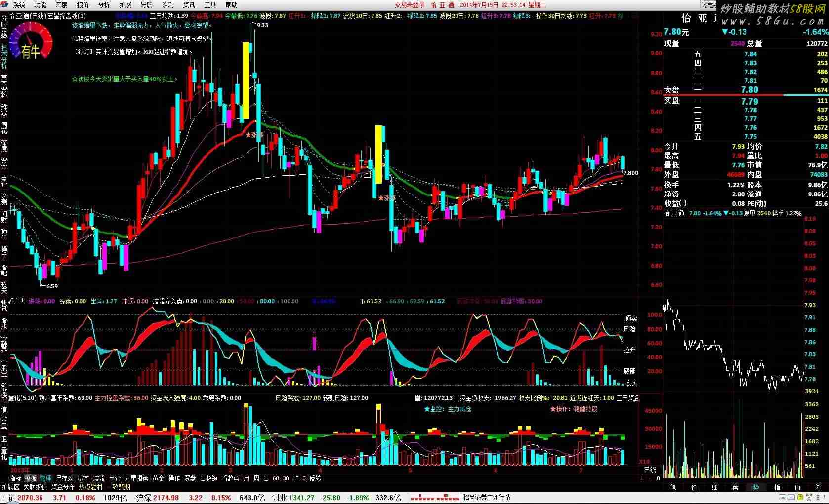This screenshot has height=504, width=829.
Task: Select the 60 minute period
Action: pyautogui.click(x=276, y=478)
